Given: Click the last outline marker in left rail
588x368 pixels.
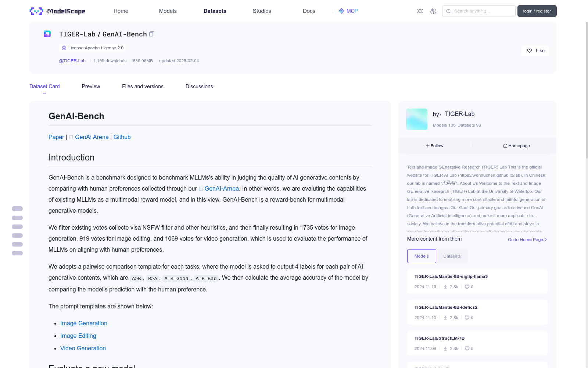Looking at the screenshot, I should point(17,253).
